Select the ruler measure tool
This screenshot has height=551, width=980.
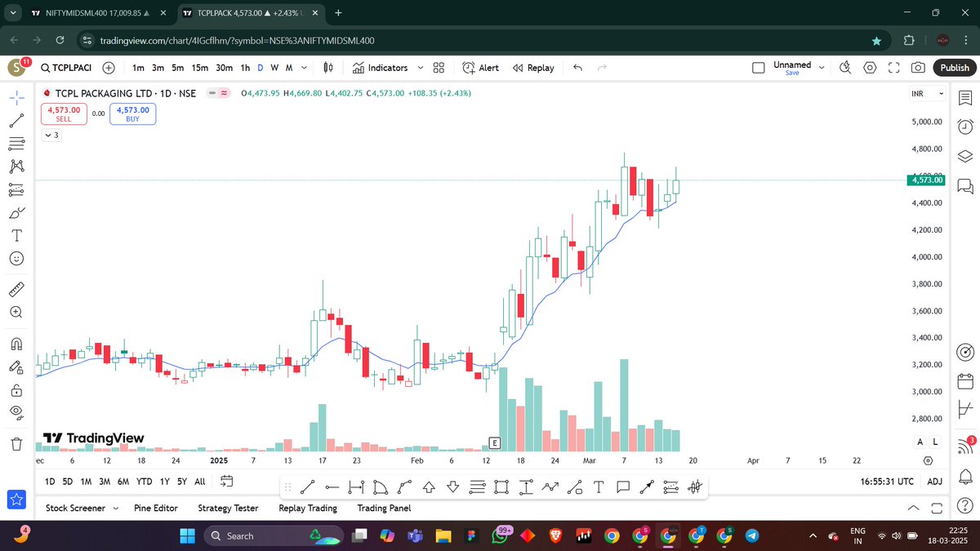click(x=16, y=289)
